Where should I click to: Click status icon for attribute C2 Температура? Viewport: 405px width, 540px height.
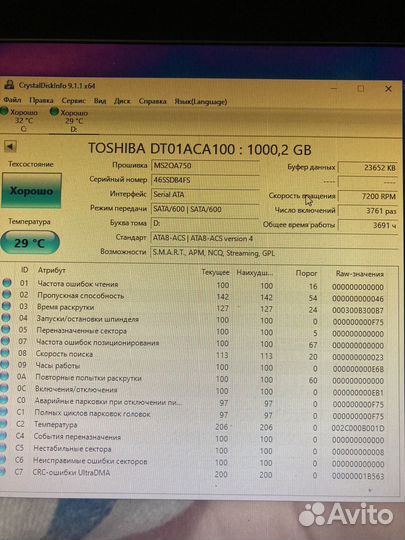(x=3, y=424)
